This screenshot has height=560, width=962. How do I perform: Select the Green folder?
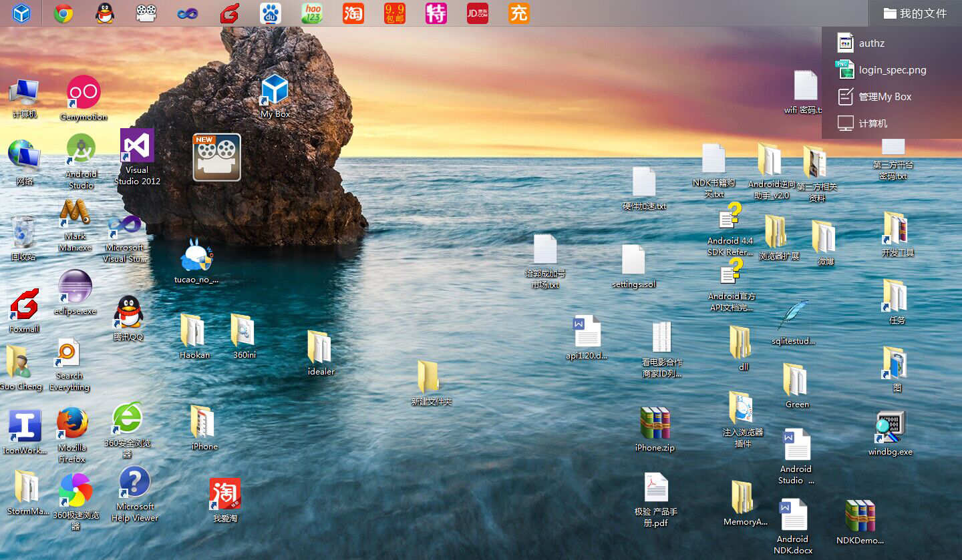tap(796, 386)
